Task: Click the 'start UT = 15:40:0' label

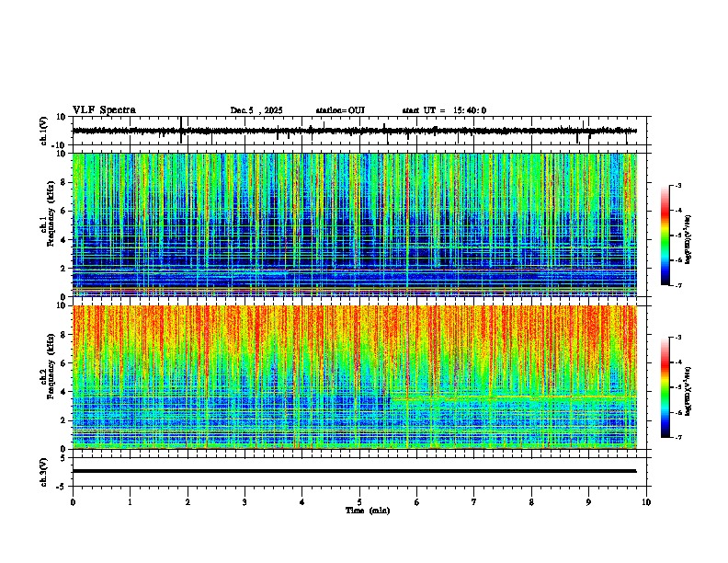Action: tap(444, 110)
